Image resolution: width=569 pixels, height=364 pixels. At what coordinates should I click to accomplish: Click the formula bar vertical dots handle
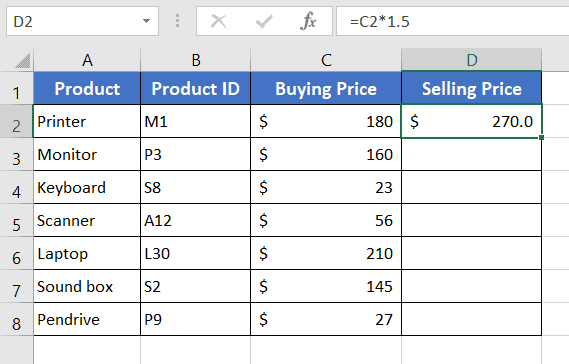177,21
